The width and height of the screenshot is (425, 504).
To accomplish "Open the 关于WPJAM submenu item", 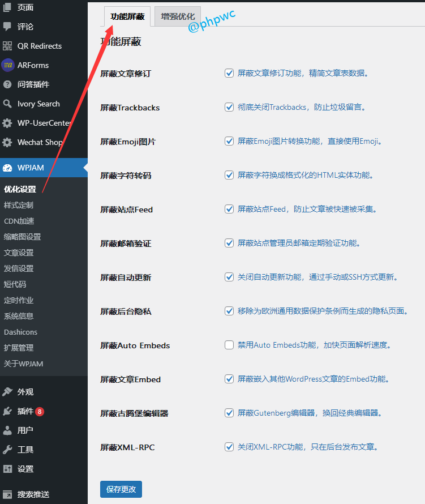I will 23,364.
